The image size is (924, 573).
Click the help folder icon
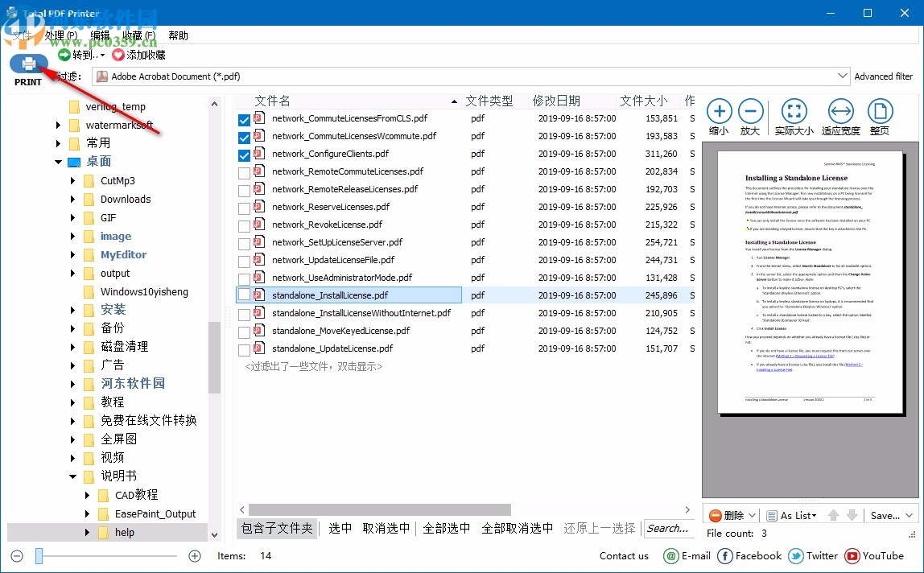[x=103, y=533]
